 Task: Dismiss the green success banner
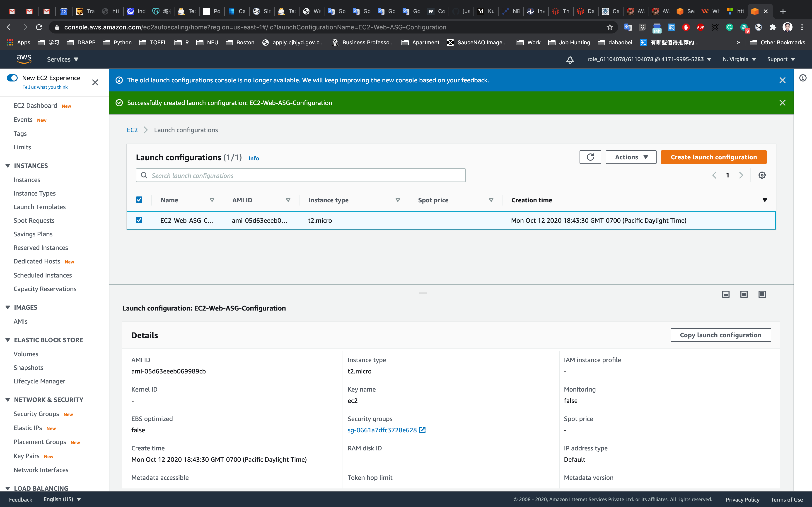[783, 103]
